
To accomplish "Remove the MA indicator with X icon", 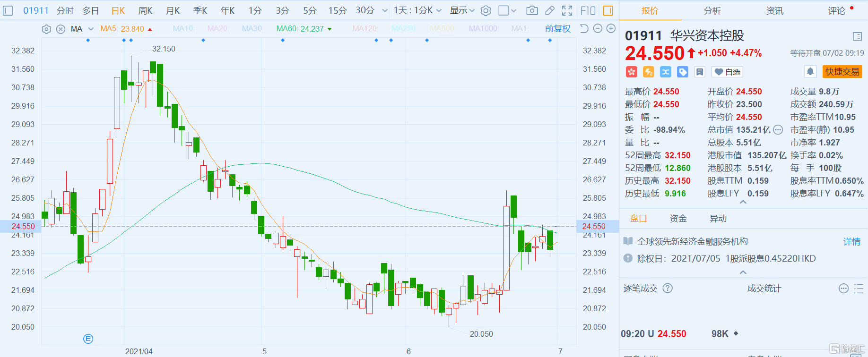I will (61, 29).
